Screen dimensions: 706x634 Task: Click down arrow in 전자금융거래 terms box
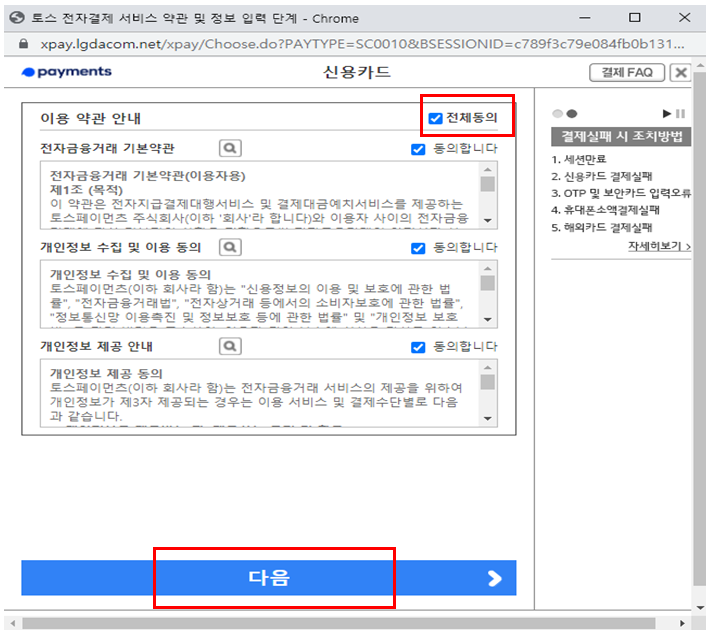(488, 221)
